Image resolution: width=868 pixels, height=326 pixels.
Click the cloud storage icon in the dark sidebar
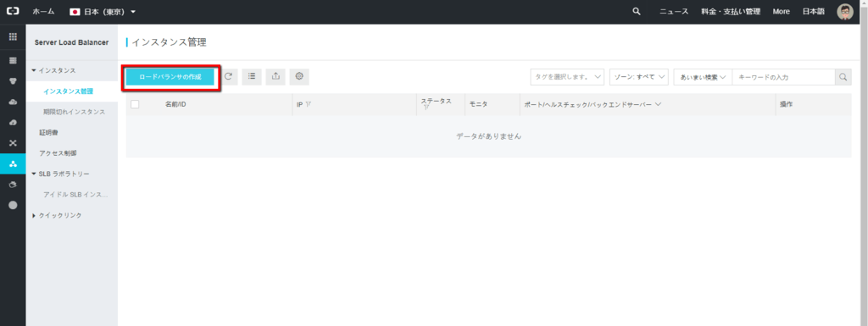(x=13, y=102)
